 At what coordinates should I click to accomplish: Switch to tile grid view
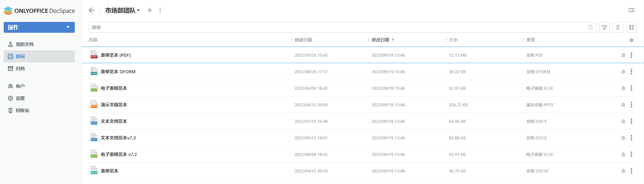tap(631, 27)
